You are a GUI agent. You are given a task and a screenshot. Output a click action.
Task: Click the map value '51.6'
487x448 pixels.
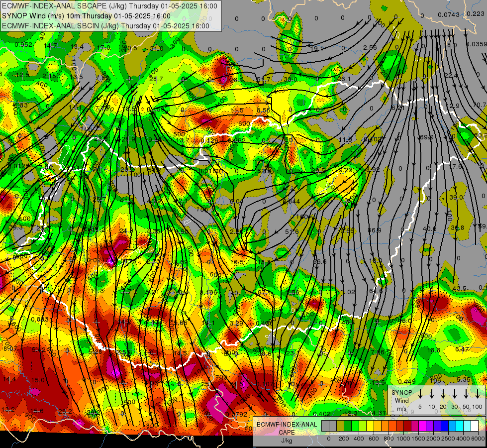click(292, 231)
